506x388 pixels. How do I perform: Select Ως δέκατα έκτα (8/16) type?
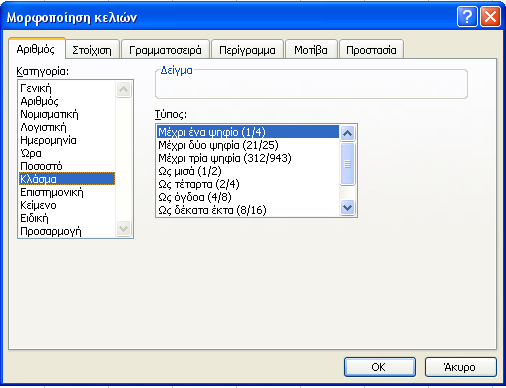click(x=248, y=210)
